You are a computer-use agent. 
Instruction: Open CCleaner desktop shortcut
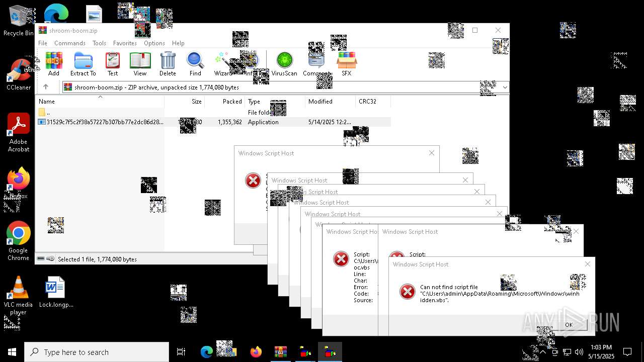click(x=19, y=75)
